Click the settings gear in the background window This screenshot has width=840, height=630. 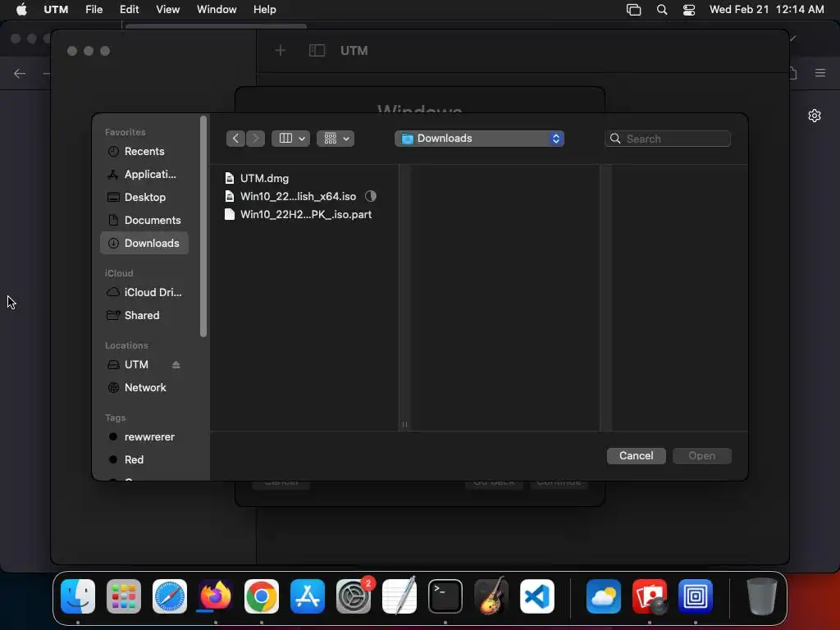click(815, 116)
